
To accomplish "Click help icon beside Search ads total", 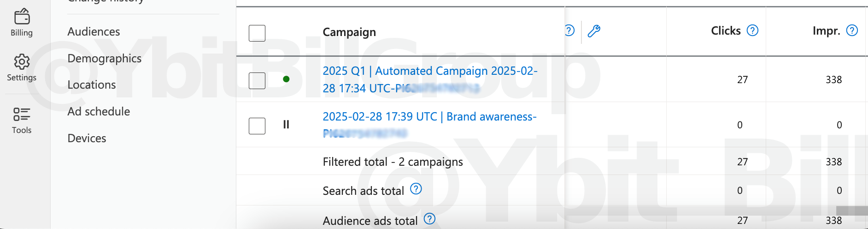I will tap(416, 189).
